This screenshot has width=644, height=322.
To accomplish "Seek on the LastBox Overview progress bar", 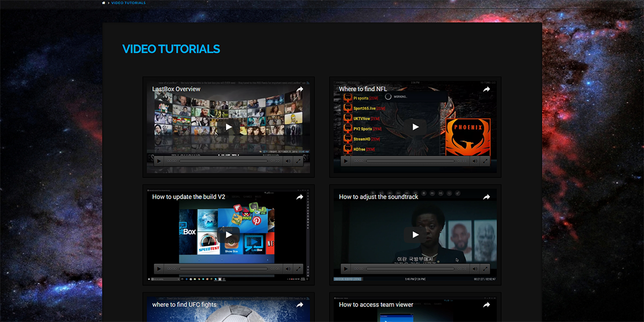I will click(x=223, y=160).
